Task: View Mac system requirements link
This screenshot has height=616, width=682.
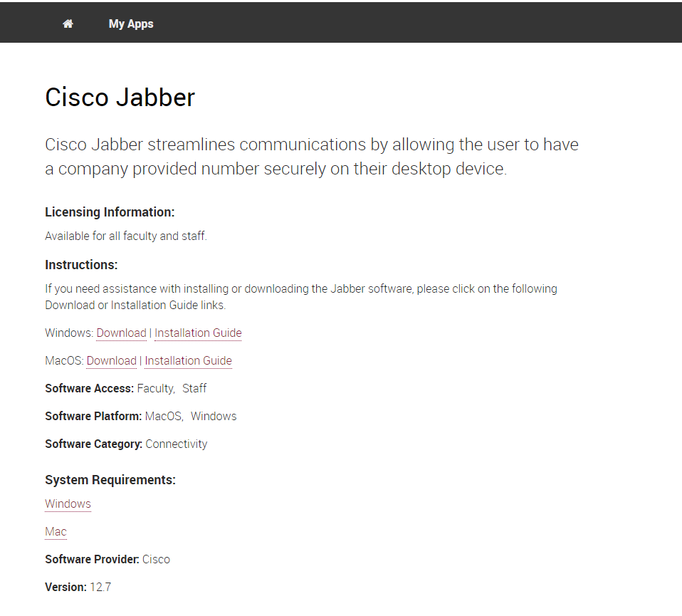Action: coord(56,531)
